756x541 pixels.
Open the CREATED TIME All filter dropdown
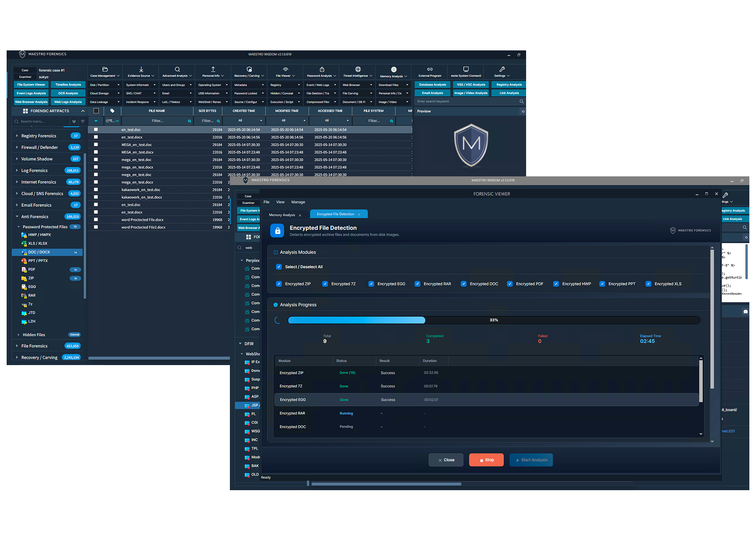pyautogui.click(x=244, y=121)
